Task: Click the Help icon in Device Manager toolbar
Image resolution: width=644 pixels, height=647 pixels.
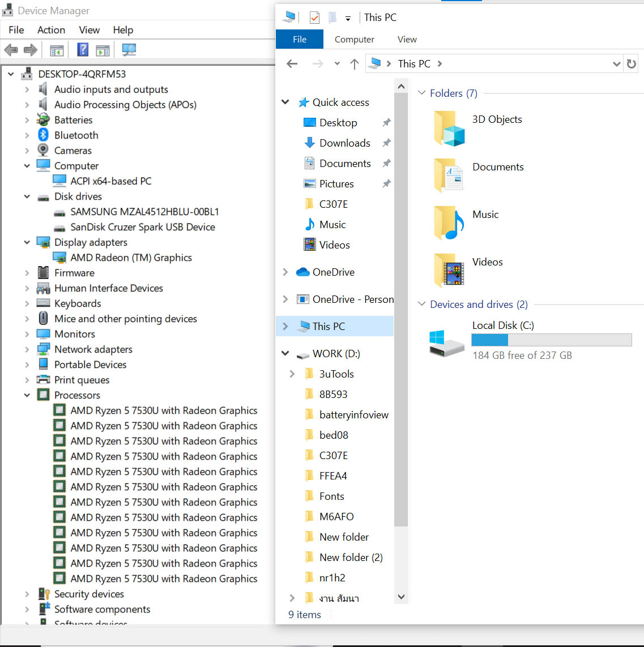Action: [x=83, y=50]
